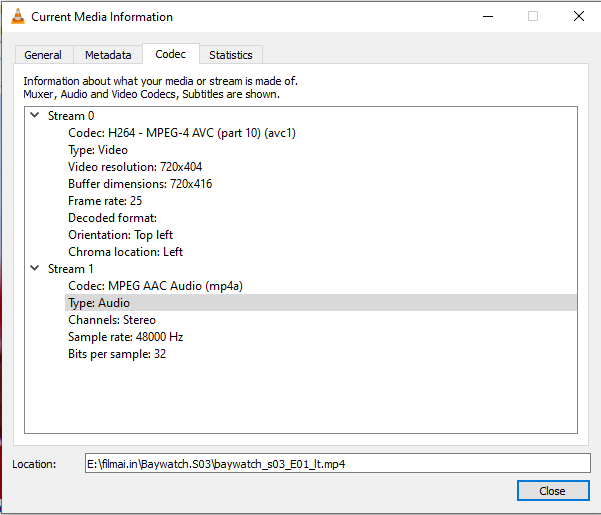This screenshot has width=601, height=515.
Task: Show the Statistics tab
Action: (x=231, y=55)
